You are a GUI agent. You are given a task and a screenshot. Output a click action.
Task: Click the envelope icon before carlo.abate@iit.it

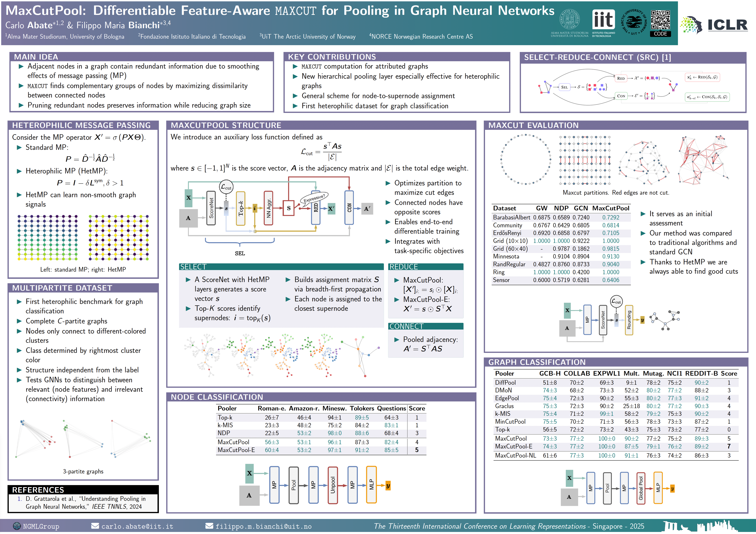coord(95,526)
